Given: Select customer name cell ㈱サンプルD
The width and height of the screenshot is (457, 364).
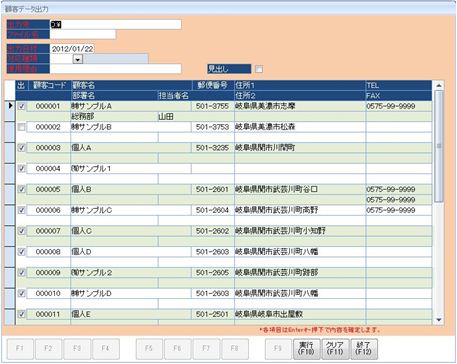Looking at the screenshot, I should pyautogui.click(x=131, y=293).
